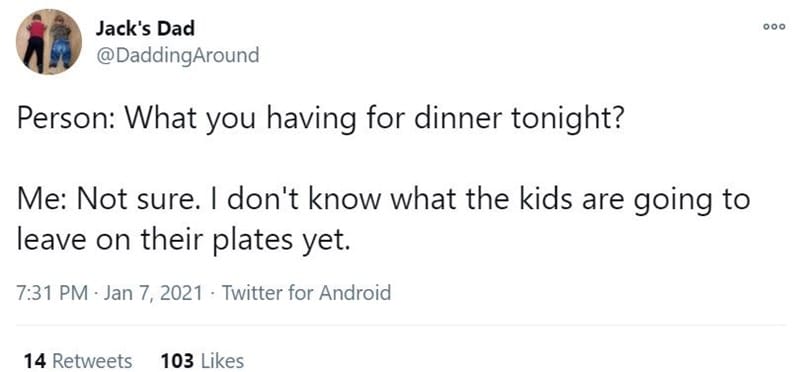Open the 7:31 PM timestamp link

52,293
